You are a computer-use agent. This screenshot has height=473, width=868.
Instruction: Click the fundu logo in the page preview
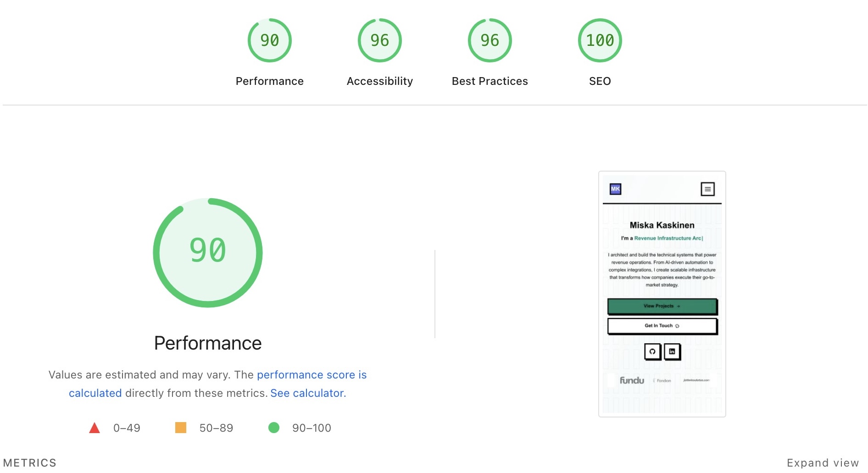[632, 380]
